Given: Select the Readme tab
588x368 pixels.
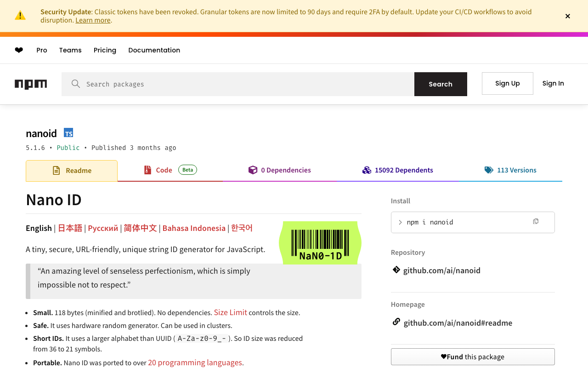Looking at the screenshot, I should point(72,171).
